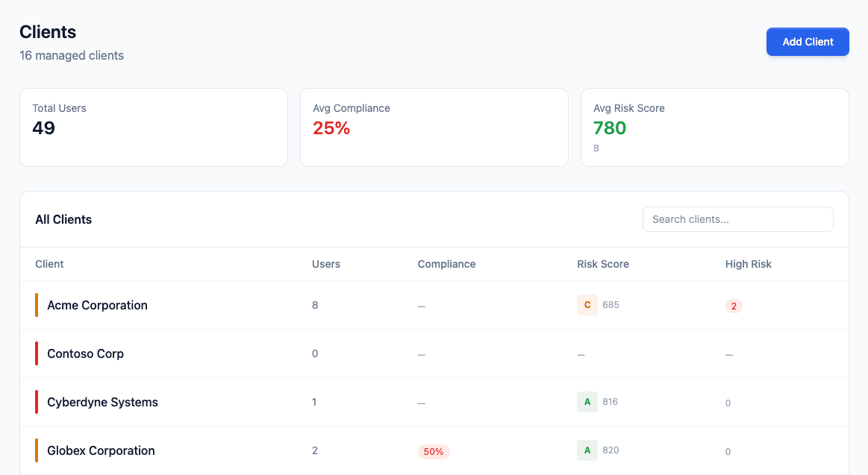The image size is (868, 475).
Task: Click the Avg Compliance value 25%
Action: click(x=331, y=128)
